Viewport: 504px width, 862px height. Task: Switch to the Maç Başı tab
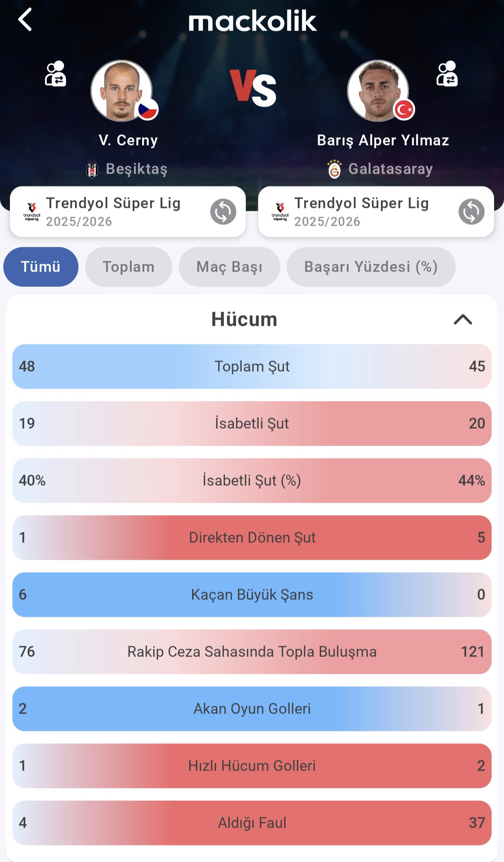229,267
